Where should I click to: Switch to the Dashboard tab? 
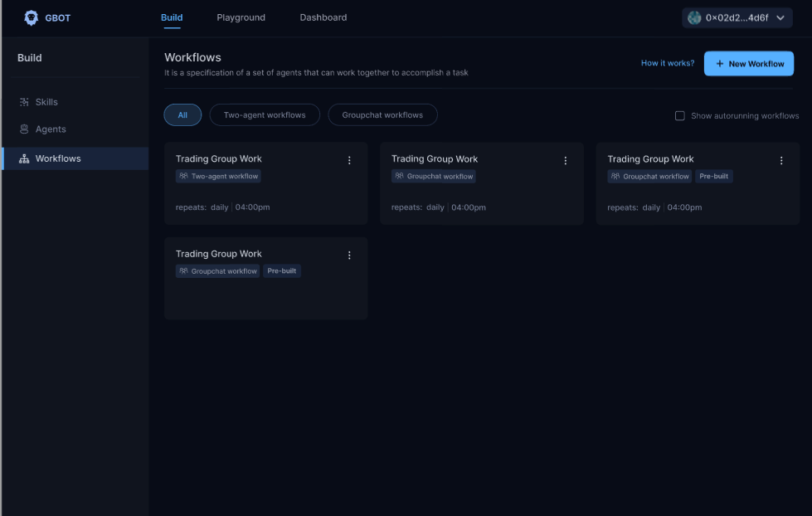click(x=323, y=17)
